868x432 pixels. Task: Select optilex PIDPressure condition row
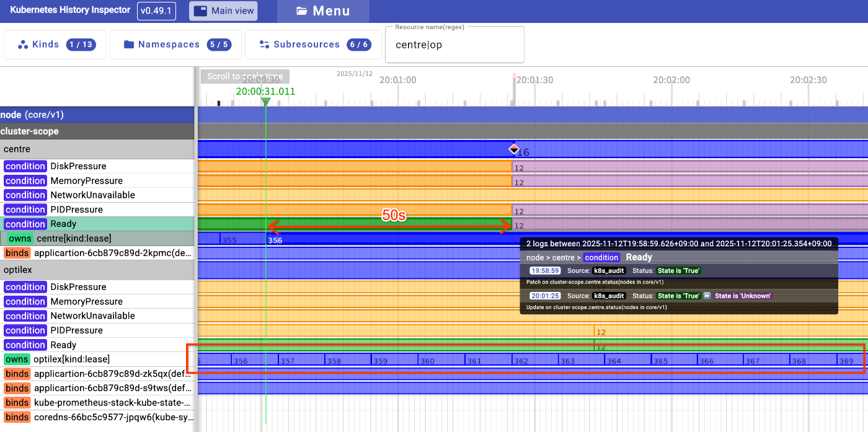(98, 330)
